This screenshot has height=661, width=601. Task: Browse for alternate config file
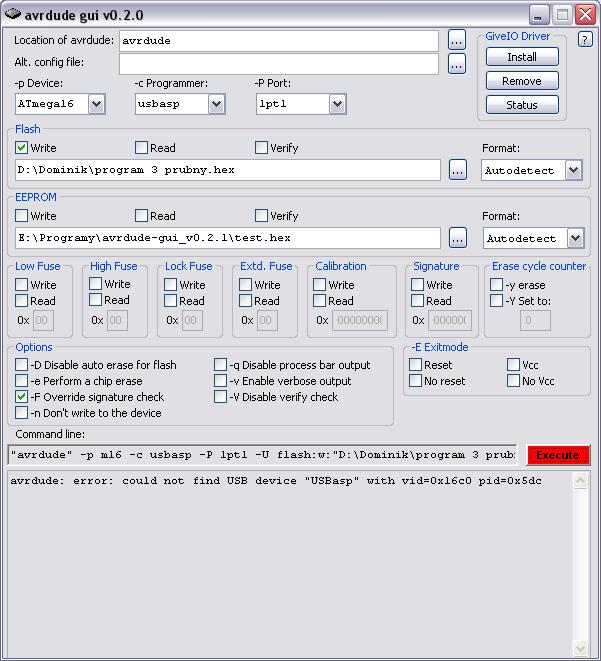456,64
